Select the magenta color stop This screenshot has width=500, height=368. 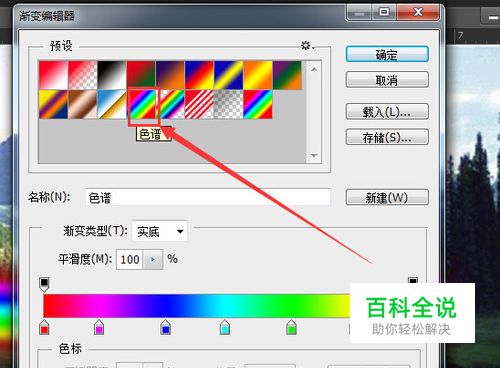point(99,327)
